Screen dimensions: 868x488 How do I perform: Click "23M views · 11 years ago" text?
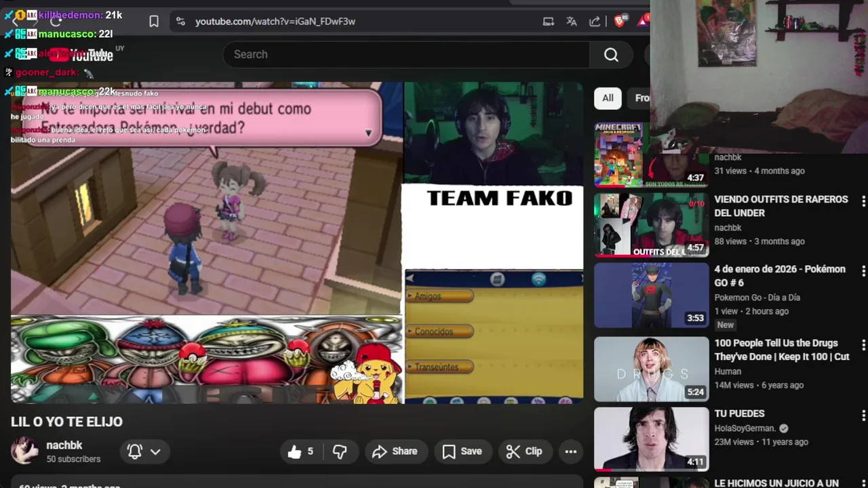pos(761,442)
